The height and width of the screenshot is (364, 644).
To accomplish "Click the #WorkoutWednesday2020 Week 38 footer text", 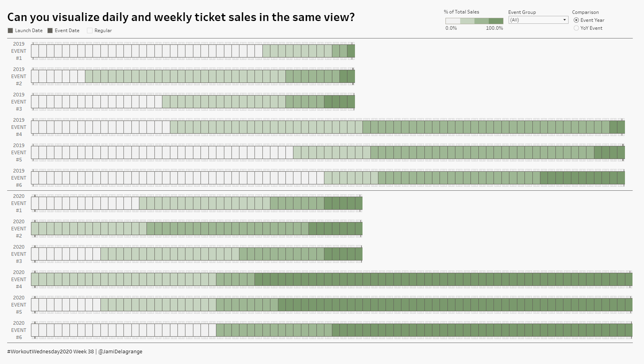I will (50, 352).
